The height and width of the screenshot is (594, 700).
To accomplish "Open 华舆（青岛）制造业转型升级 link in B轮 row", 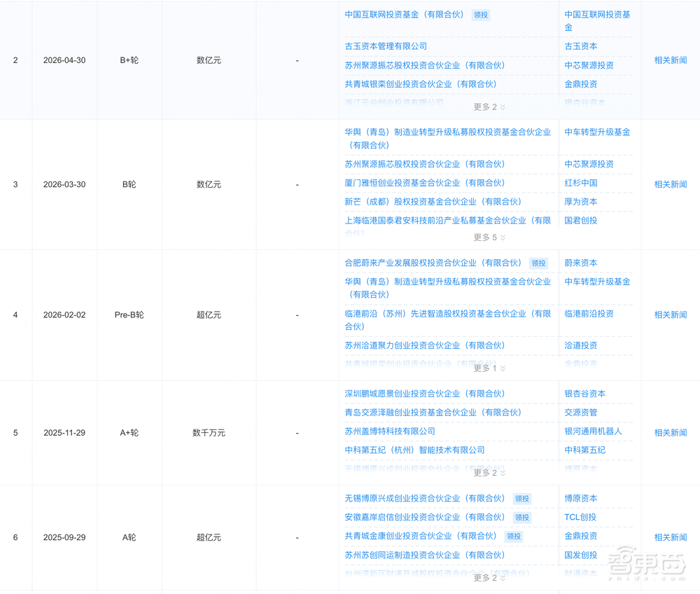I will pos(448,139).
